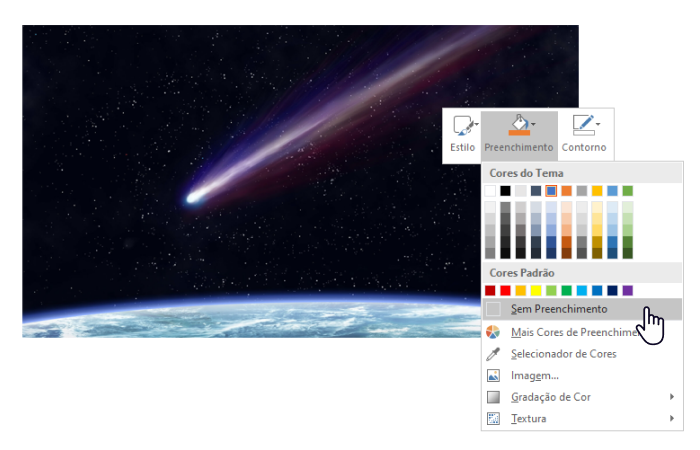Screen dimensions: 700x450
Task: Expand arrow next to Textura
Action: click(672, 418)
